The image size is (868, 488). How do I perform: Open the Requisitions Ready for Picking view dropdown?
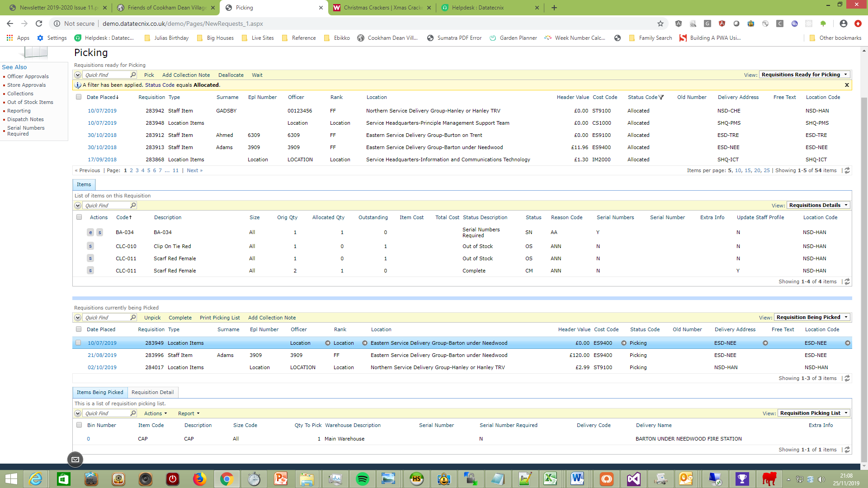(804, 75)
